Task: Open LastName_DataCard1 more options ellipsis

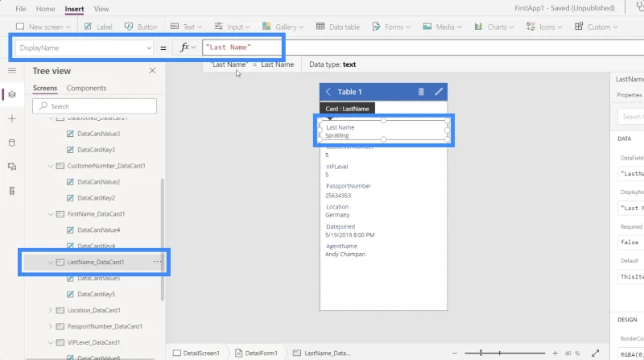Action: point(157,262)
